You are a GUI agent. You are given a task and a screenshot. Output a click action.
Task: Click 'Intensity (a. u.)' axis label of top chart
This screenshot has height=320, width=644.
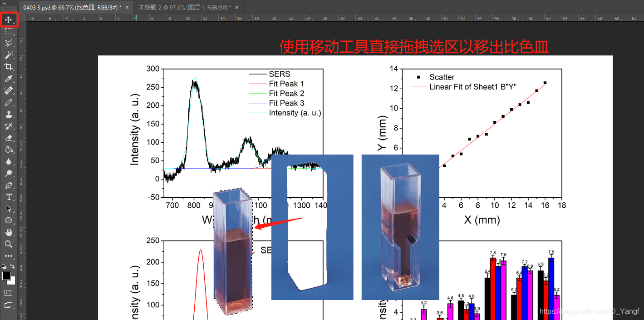click(135, 130)
